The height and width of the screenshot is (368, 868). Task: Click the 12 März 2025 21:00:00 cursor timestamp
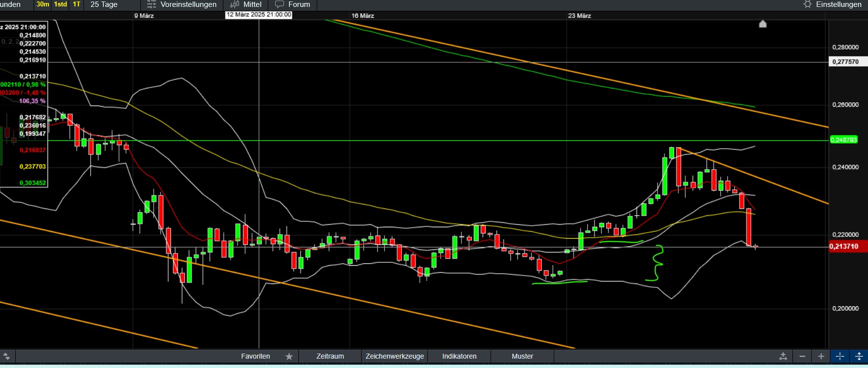click(x=259, y=15)
